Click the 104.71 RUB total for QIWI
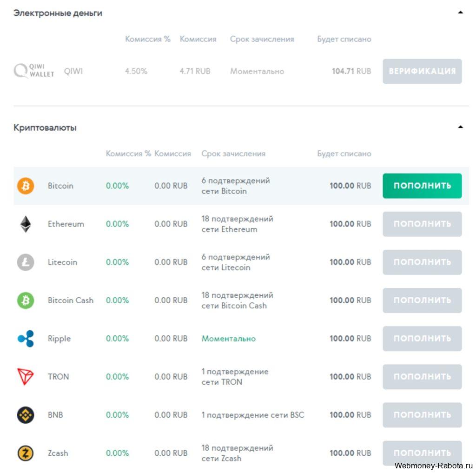The width and height of the screenshot is (476, 473). pyautogui.click(x=351, y=71)
